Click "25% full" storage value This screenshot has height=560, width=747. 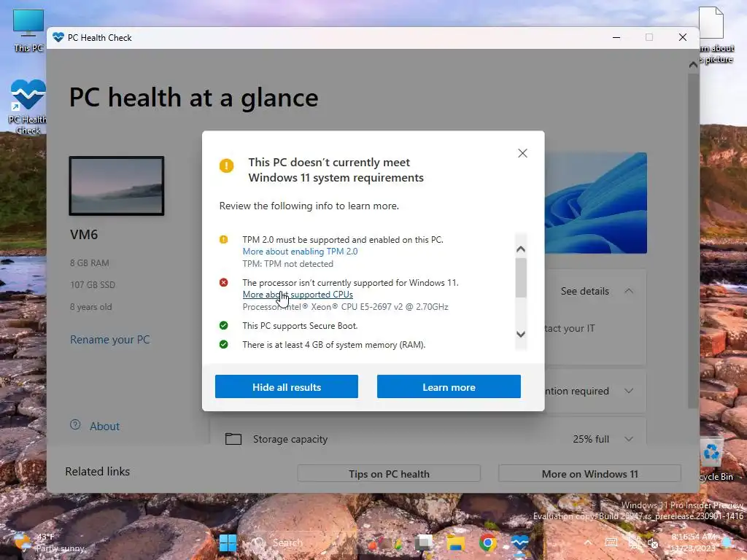(x=591, y=439)
